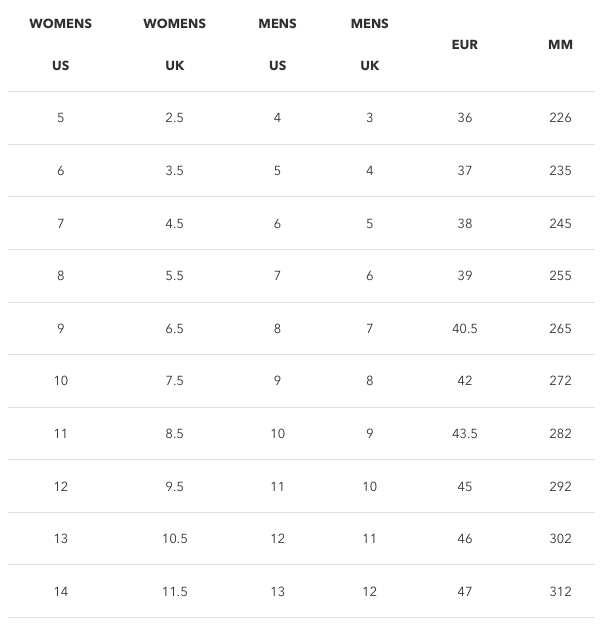Click the 302 MM value
Viewport: 613px width, 625px height.
point(560,539)
